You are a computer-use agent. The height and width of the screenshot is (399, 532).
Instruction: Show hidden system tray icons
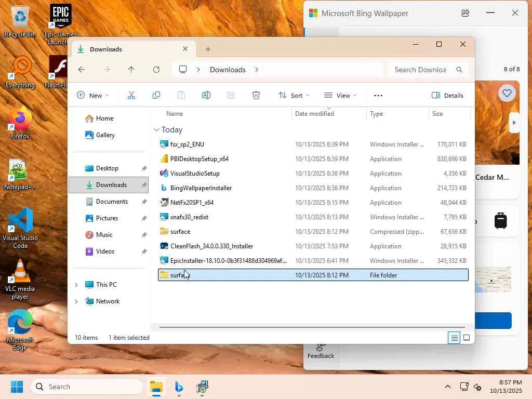pyautogui.click(x=448, y=387)
